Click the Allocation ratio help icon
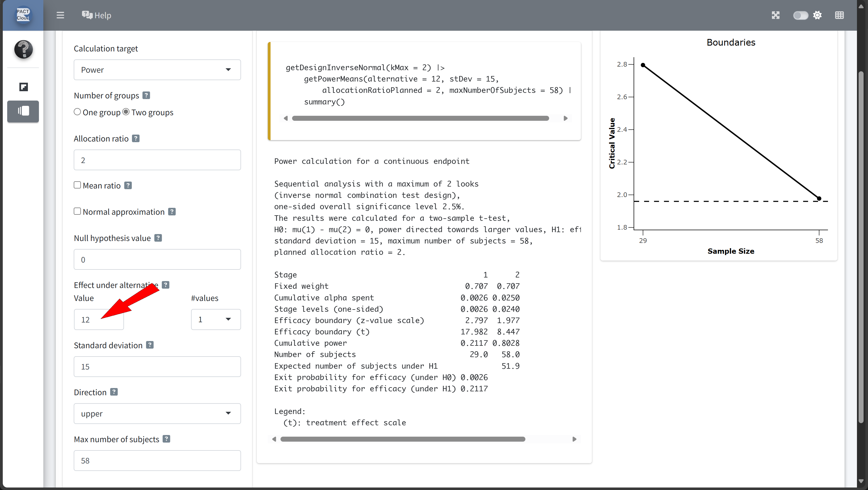This screenshot has height=490, width=868. [x=136, y=139]
